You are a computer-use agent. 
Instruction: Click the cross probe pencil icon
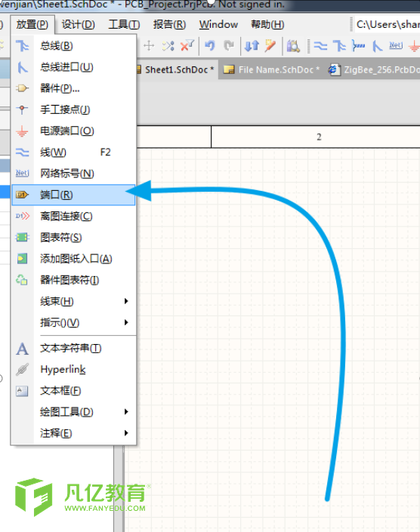pyautogui.click(x=270, y=45)
